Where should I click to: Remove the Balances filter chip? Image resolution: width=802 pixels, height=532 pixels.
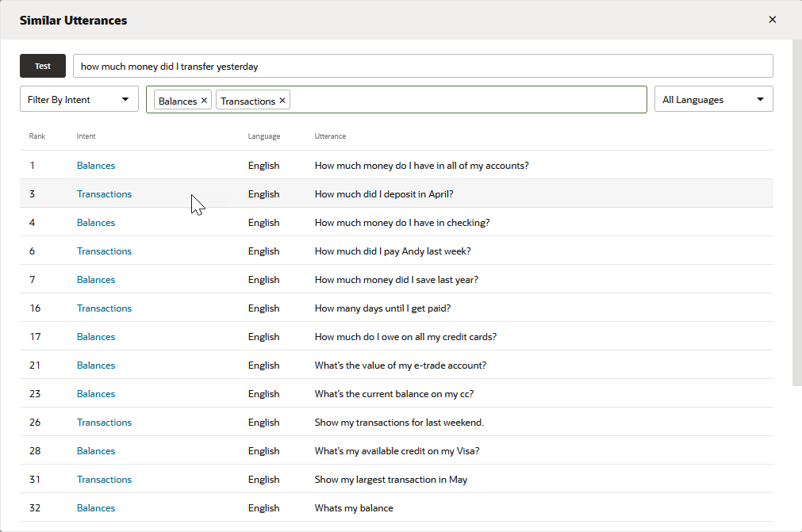tap(204, 101)
